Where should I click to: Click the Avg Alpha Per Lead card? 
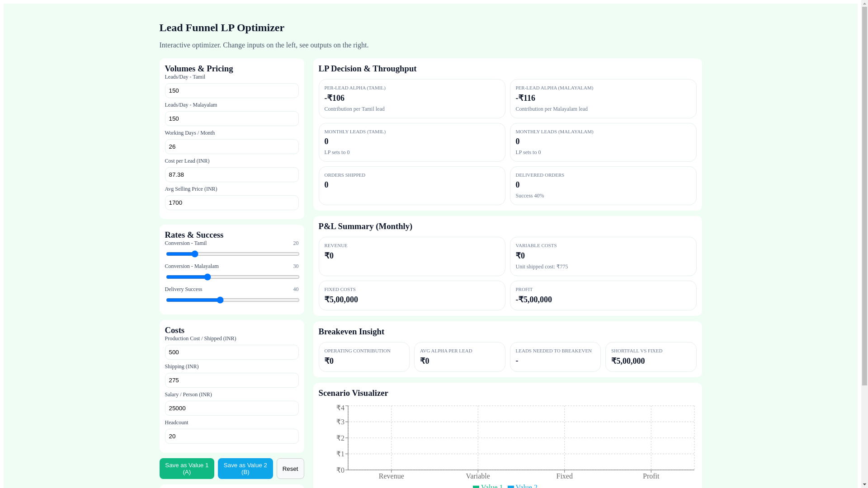tap(460, 357)
